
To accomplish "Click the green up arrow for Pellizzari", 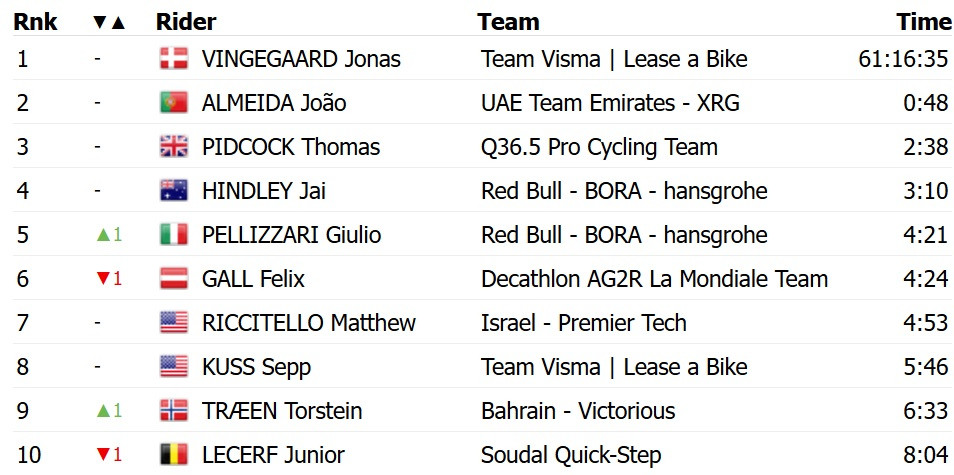I will click(101, 235).
